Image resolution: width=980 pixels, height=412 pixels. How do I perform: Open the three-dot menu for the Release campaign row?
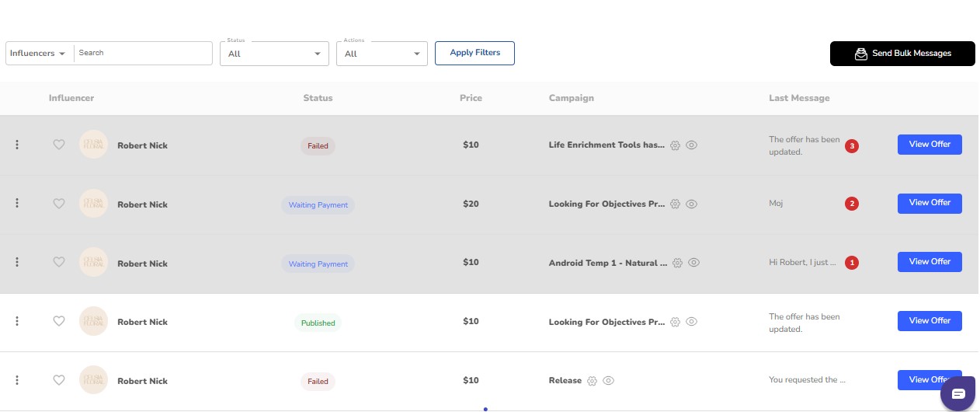17,380
